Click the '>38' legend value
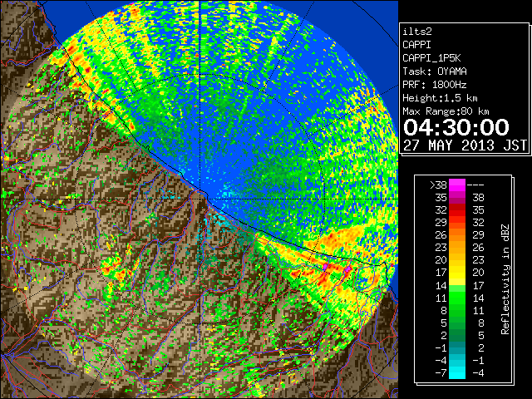 pos(438,185)
